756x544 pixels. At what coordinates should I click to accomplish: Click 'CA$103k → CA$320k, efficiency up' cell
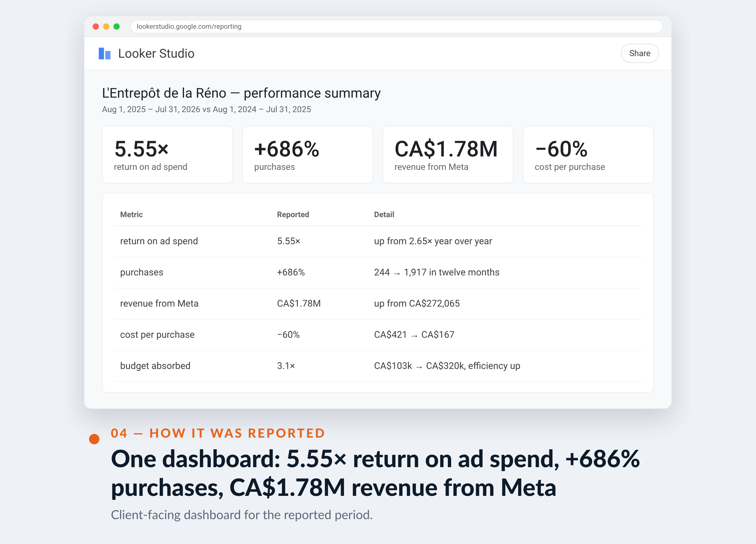click(447, 366)
